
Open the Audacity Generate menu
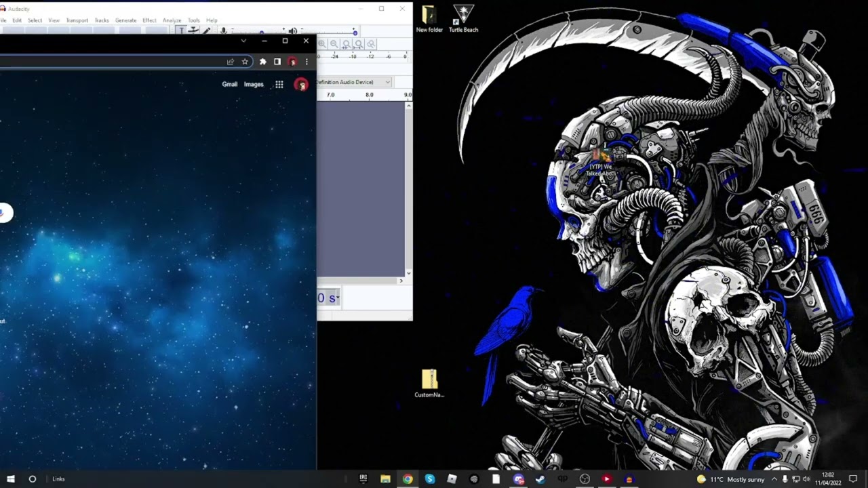click(x=125, y=20)
